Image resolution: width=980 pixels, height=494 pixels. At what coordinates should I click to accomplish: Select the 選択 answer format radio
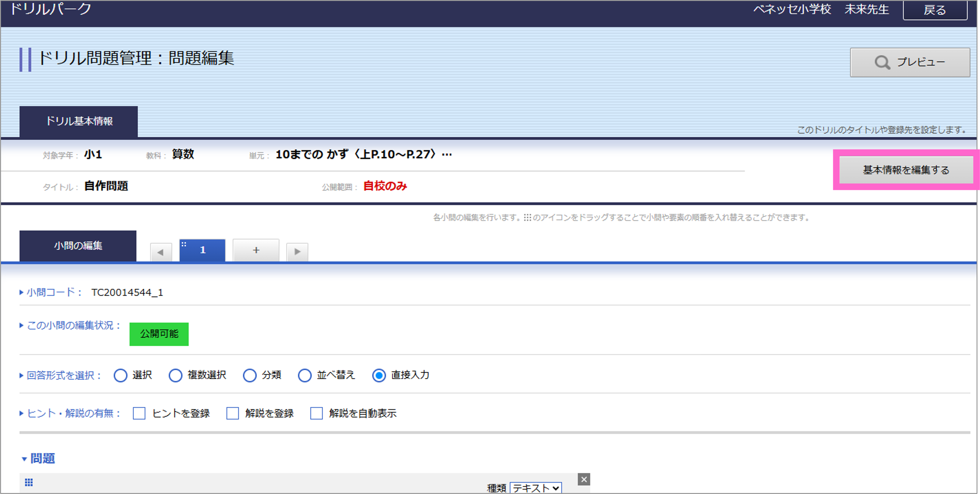(120, 375)
